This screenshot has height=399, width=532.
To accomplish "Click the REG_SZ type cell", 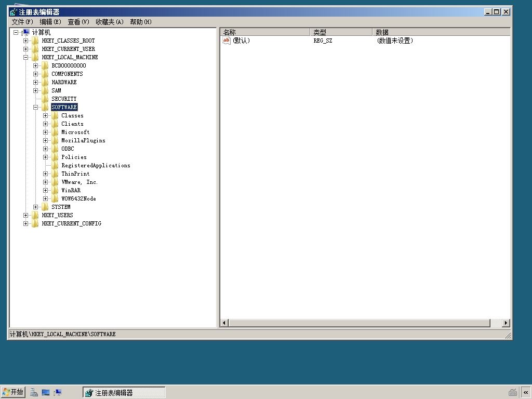I will tap(323, 41).
